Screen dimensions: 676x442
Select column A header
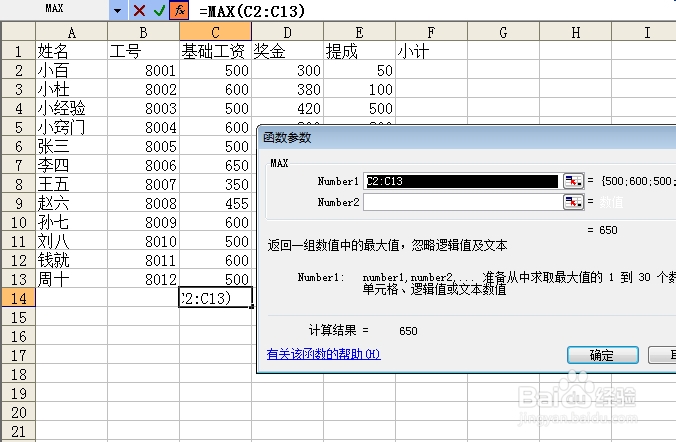(72, 32)
